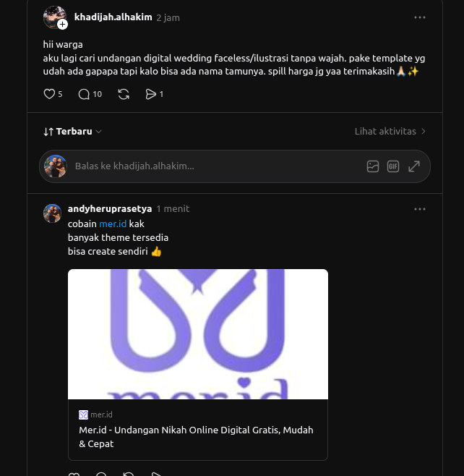Viewport: 464px width, 476px height.
Task: Open comments via the speech bubble icon
Action: (x=84, y=94)
